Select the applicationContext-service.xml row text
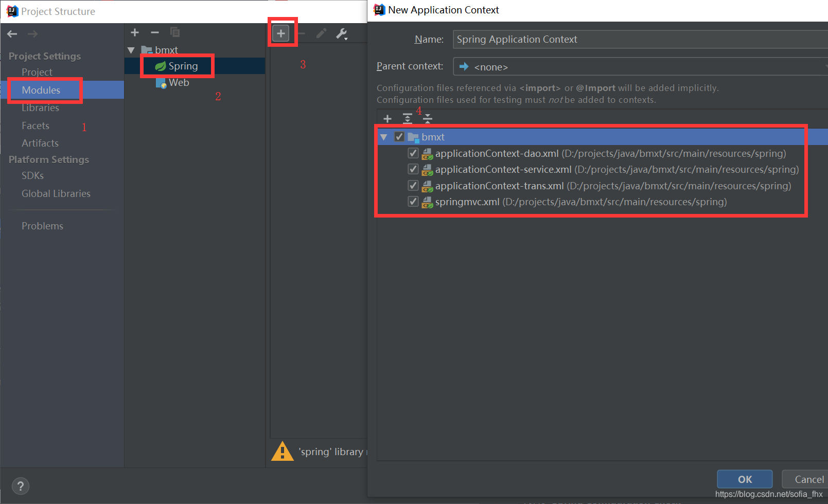Screen dimensions: 828x504 tap(617, 169)
